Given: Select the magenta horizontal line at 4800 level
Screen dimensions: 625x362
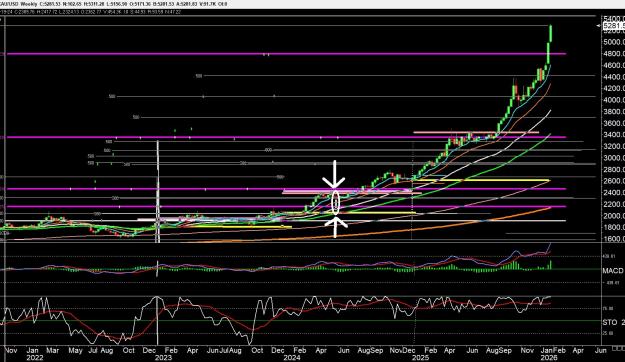Looking at the screenshot, I should [286, 53].
